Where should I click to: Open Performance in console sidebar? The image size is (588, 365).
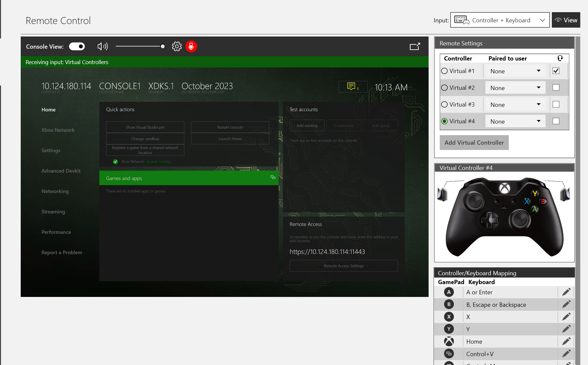click(x=56, y=232)
